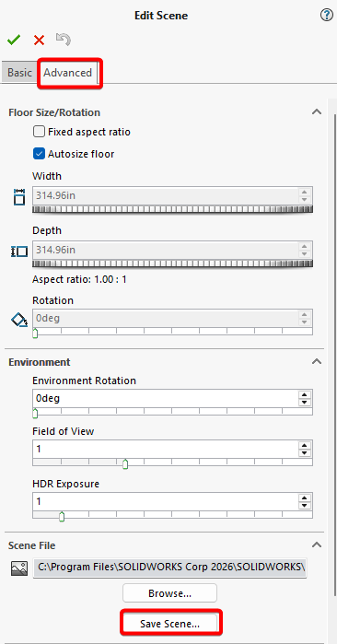
Task: Click the Environment Rotation input field
Action: coord(165,398)
